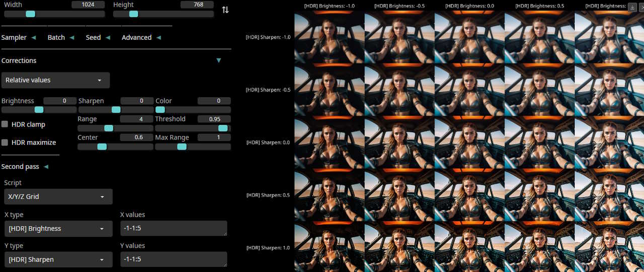The height and width of the screenshot is (272, 644).
Task: Click the Brightness slider handle
Action: click(39, 110)
